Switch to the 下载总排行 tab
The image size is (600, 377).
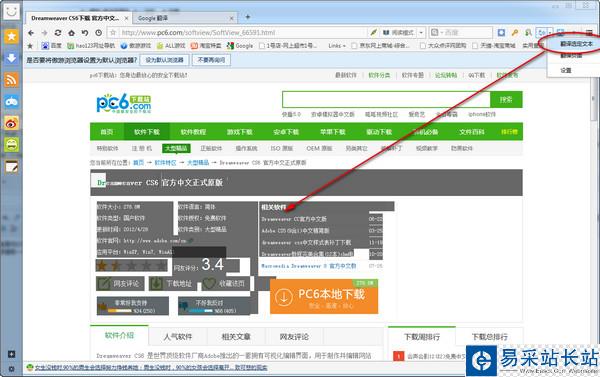(x=489, y=337)
